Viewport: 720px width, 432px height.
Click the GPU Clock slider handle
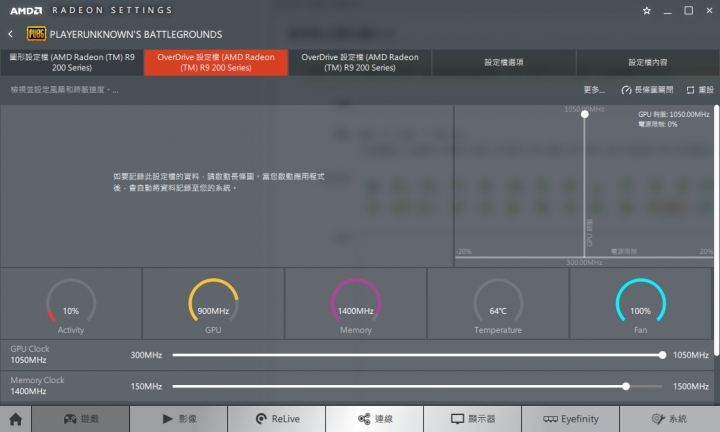(662, 355)
